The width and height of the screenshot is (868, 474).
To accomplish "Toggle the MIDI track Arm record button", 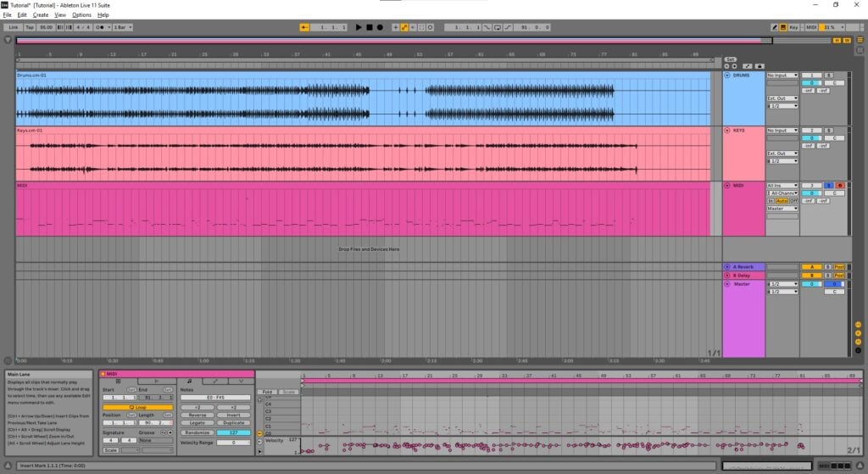I will (840, 186).
